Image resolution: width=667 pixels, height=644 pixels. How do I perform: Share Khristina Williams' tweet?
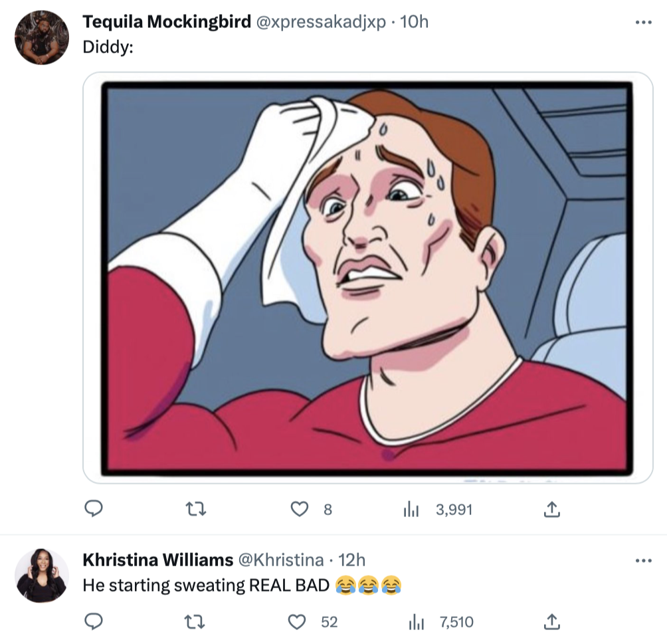point(551,621)
